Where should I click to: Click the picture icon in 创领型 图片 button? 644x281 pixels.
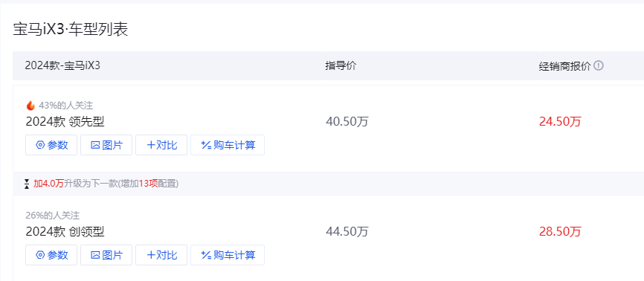(95, 255)
